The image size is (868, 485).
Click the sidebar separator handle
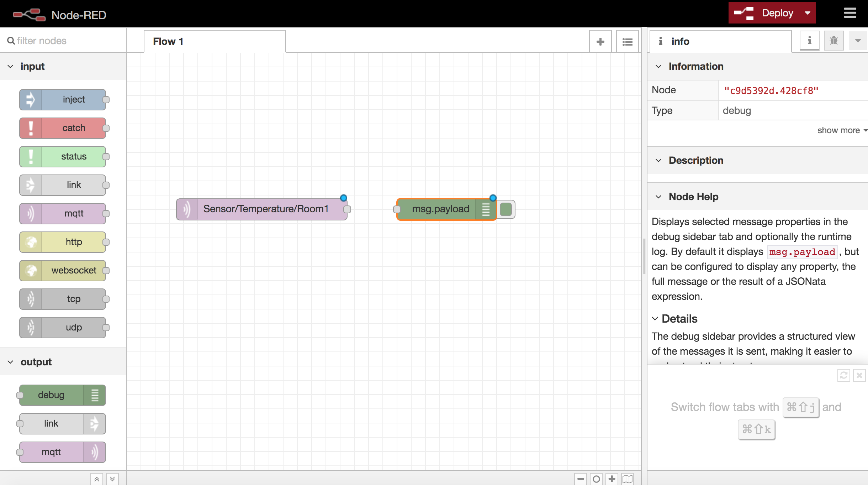click(644, 256)
